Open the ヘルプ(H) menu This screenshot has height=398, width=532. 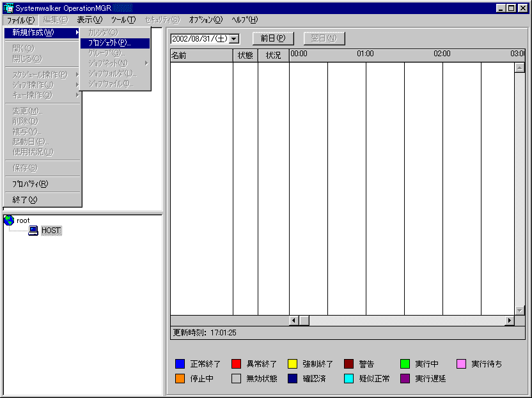pos(245,20)
